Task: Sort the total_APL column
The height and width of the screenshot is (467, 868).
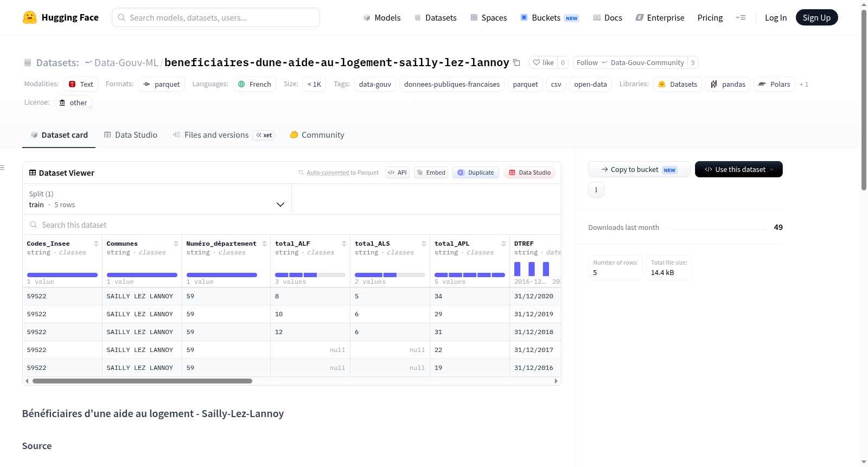Action: [x=503, y=244]
